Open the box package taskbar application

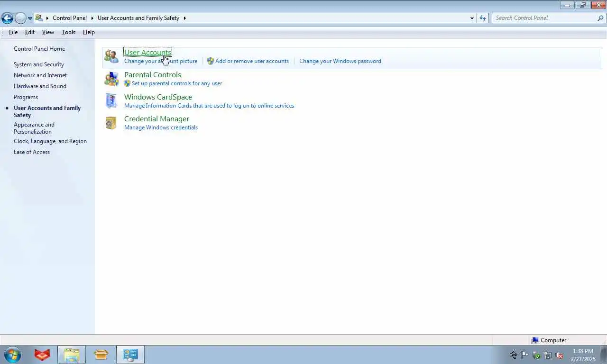click(x=101, y=355)
